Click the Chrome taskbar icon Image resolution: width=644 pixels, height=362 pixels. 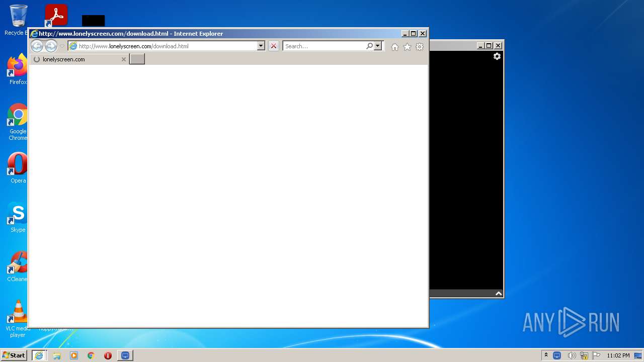(91, 355)
